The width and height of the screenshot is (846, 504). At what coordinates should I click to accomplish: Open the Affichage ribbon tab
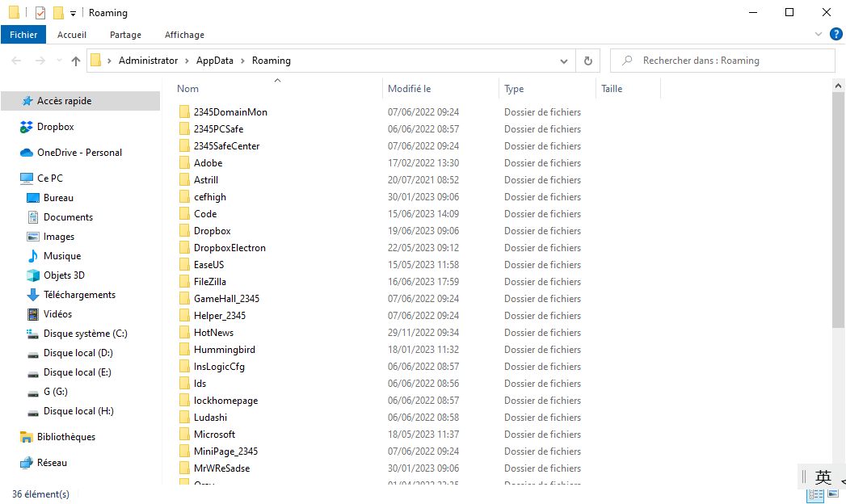[x=184, y=35]
